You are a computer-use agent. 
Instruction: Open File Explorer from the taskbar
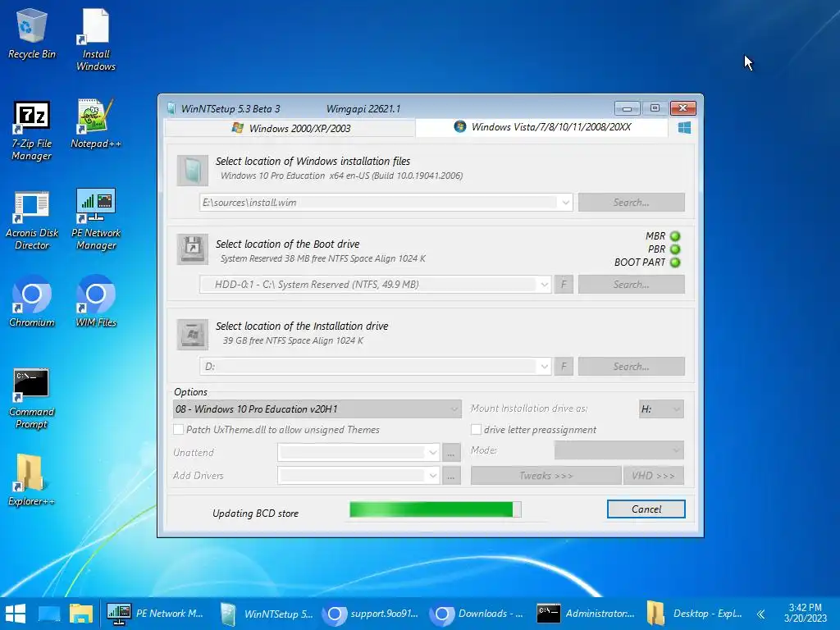click(x=81, y=614)
